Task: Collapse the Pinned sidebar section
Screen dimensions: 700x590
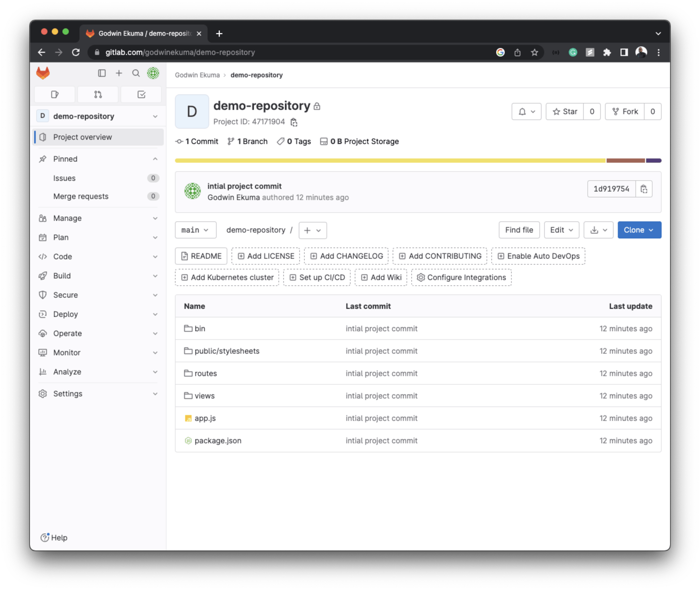Action: pyautogui.click(x=155, y=159)
